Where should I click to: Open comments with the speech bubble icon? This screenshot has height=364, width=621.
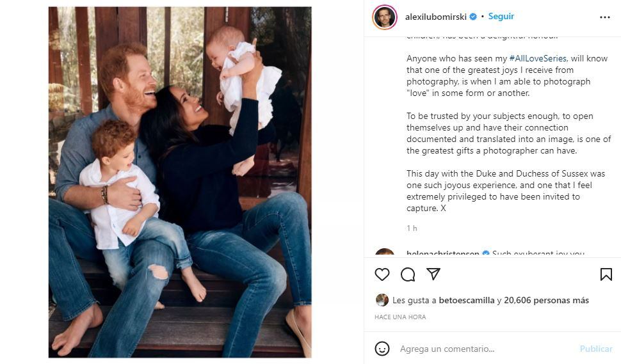click(x=408, y=274)
